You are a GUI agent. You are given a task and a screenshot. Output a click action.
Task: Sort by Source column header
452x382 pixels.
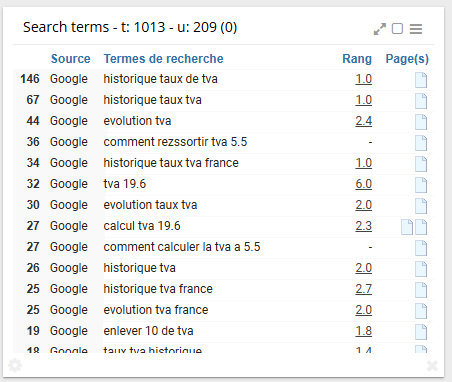click(x=70, y=59)
